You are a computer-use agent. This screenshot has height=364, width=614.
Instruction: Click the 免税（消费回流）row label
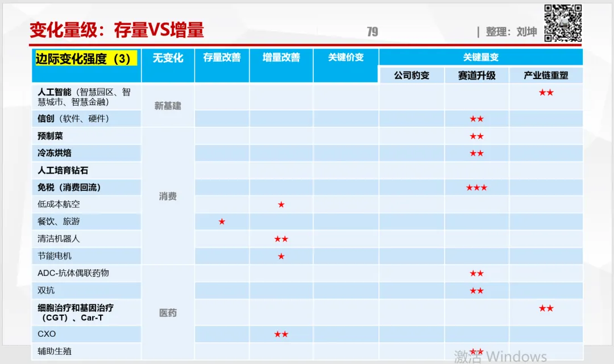(69, 187)
